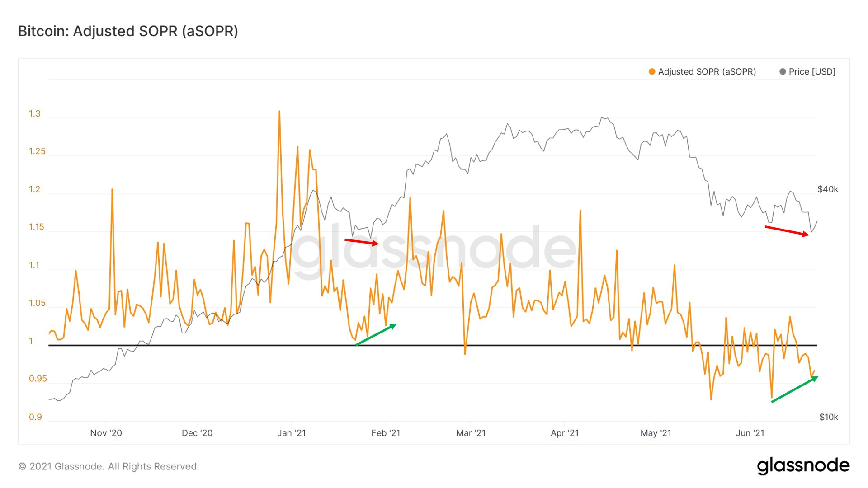868x488 pixels.
Task: Click the copyright Glassnode text
Action: click(108, 466)
